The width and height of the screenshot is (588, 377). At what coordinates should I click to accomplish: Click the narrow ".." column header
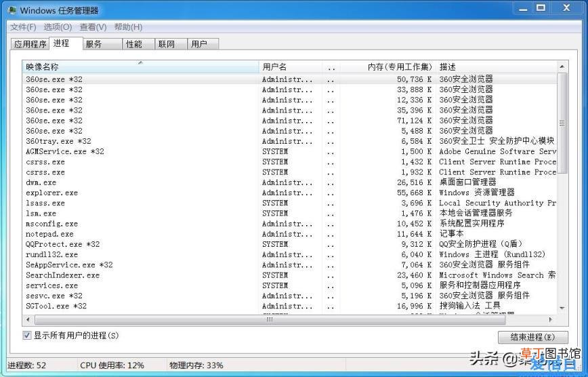pos(331,67)
